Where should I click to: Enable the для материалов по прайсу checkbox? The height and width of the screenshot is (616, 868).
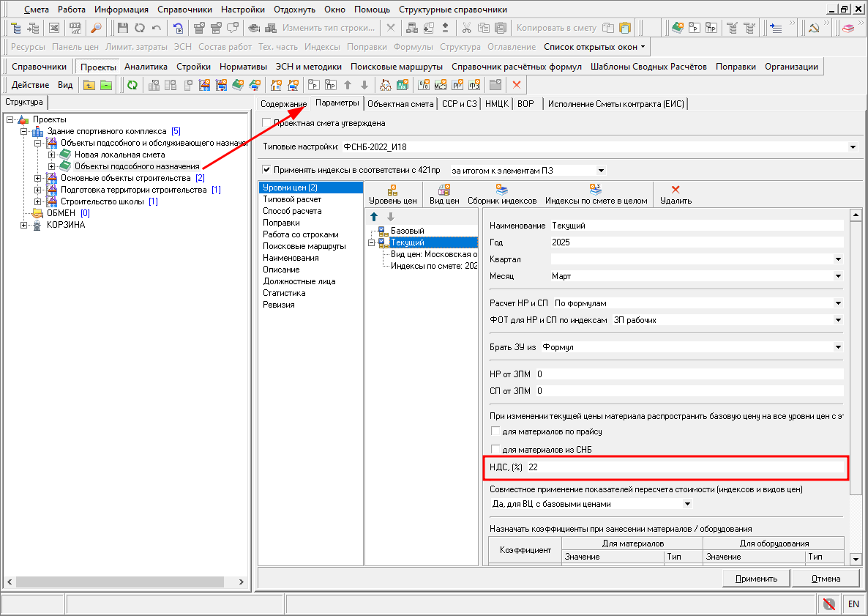495,431
